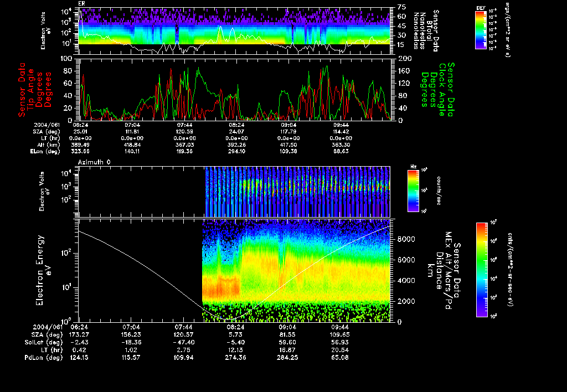Viewport: 567px width, 392px height.
Task: Select local time value 20.54
Action: pyautogui.click(x=339, y=350)
